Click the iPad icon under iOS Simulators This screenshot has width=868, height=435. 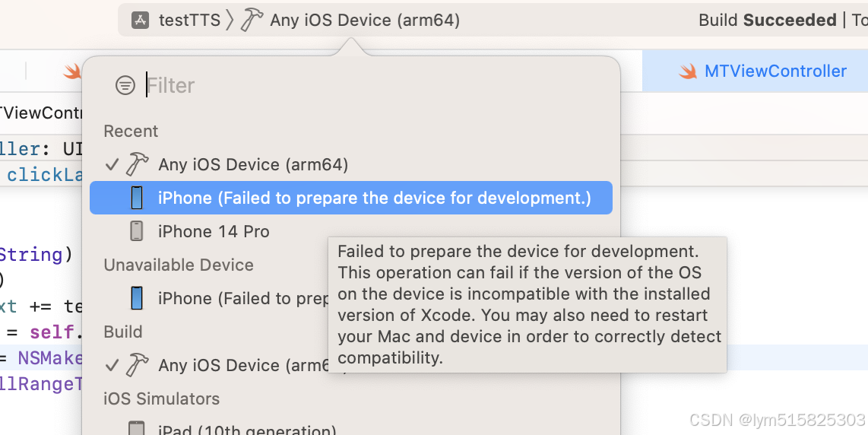(136, 428)
